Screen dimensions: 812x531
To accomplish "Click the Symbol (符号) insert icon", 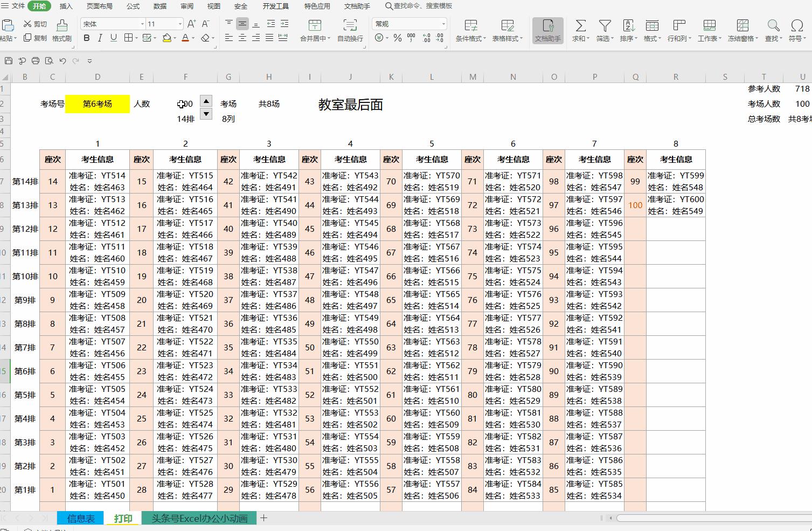I will coord(797,31).
